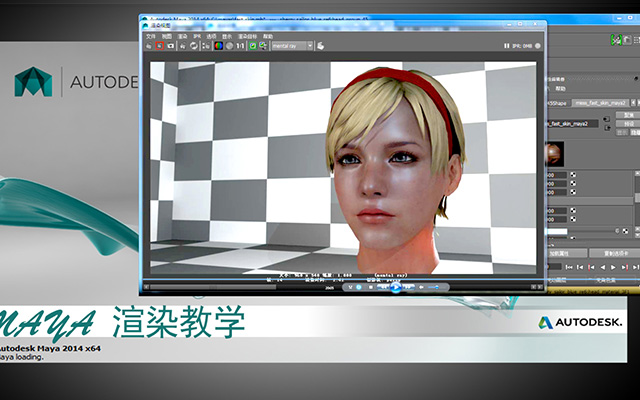The height and width of the screenshot is (400, 640).
Task: Click the Refresh IPR image icon
Action: tap(194, 46)
